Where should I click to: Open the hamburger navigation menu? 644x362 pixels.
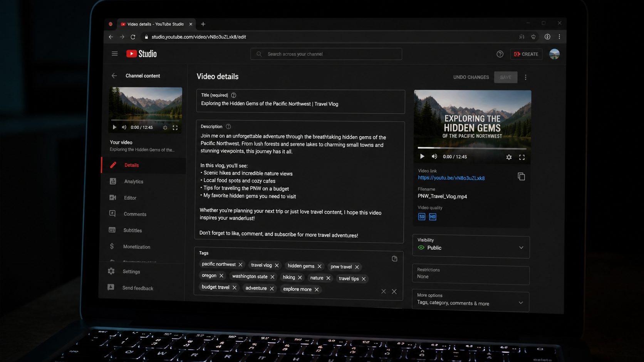[x=115, y=54]
